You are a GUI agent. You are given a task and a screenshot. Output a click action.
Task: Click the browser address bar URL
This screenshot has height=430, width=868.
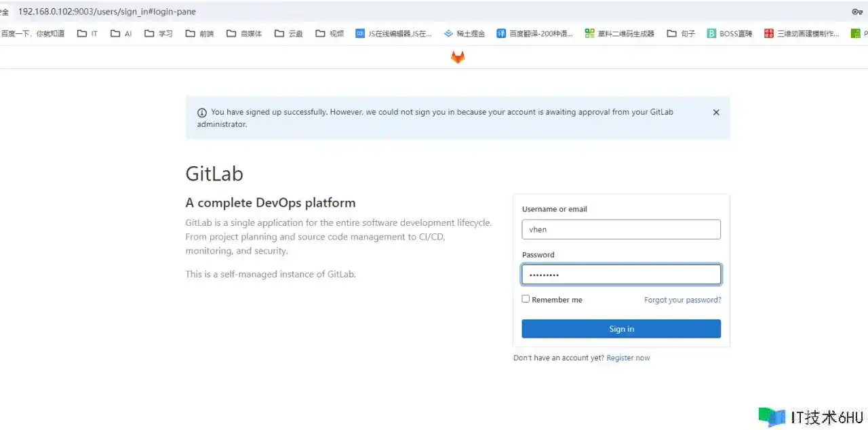(x=107, y=12)
